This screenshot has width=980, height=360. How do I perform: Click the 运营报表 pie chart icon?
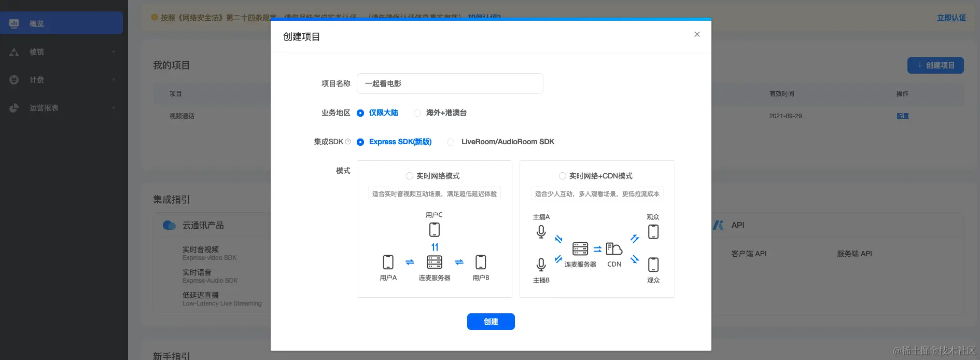(14, 108)
